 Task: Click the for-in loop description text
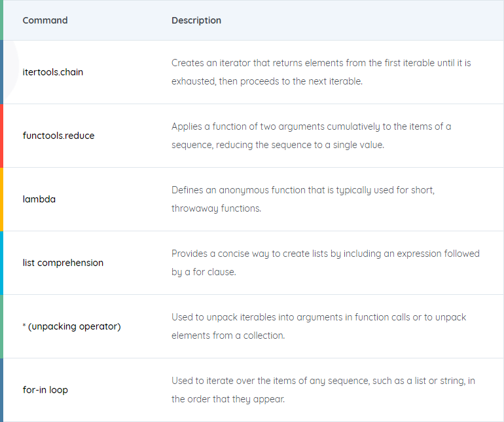tap(323, 390)
